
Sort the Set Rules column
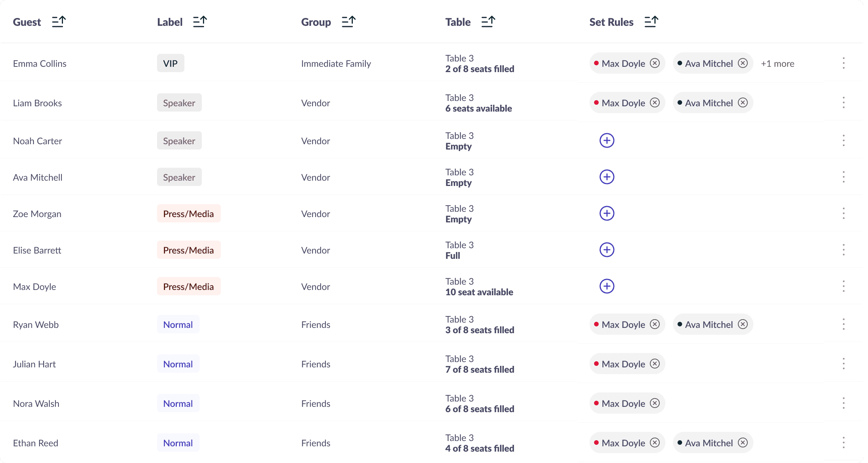click(x=651, y=22)
